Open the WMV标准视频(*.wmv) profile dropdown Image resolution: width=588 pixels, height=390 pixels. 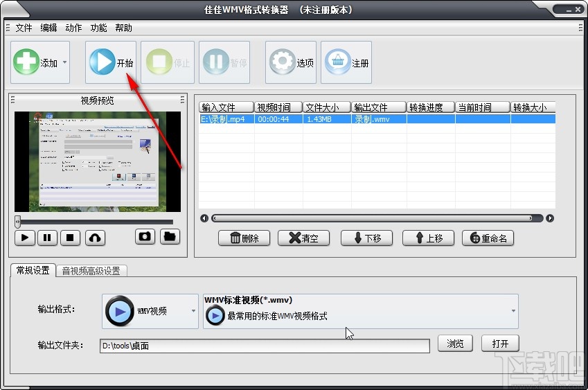click(x=361, y=311)
